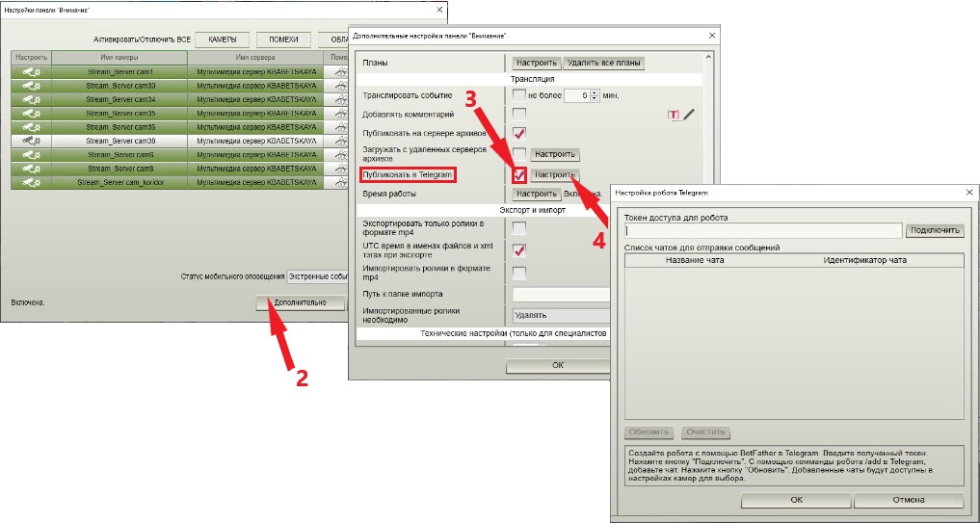Close the Настройка робота Telegram window
Image resolution: width=980 pixels, height=523 pixels.
(969, 193)
